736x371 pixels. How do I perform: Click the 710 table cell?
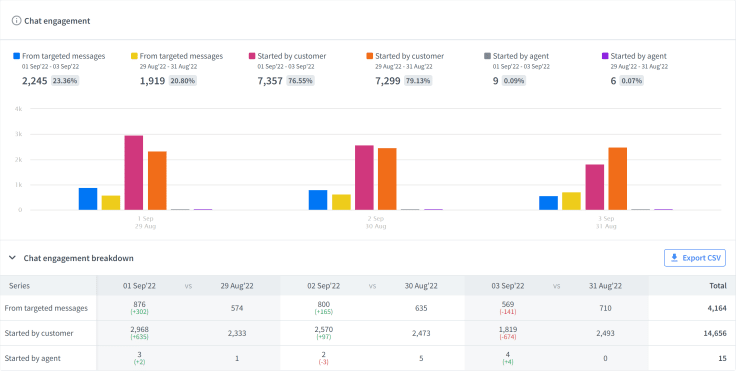pos(605,308)
